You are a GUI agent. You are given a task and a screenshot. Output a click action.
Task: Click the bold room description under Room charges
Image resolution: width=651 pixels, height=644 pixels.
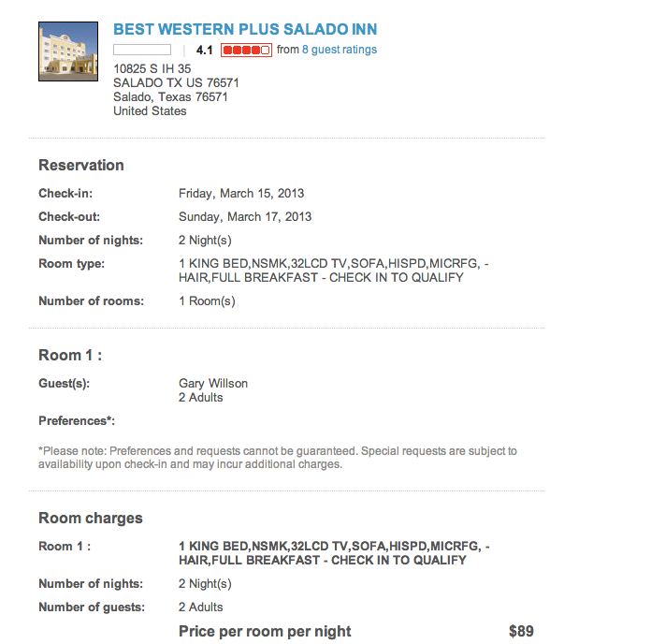pos(333,553)
